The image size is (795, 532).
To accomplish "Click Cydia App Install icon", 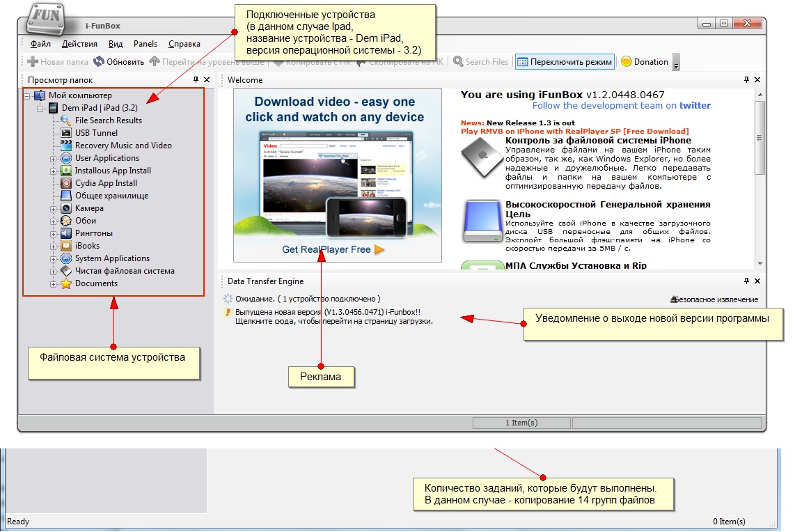I will click(x=66, y=183).
